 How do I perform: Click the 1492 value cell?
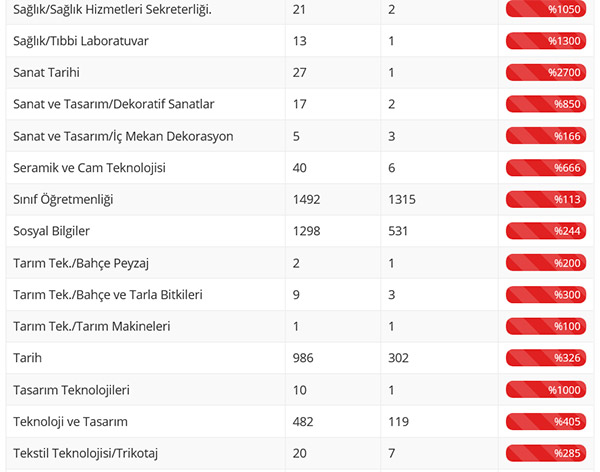(x=307, y=199)
